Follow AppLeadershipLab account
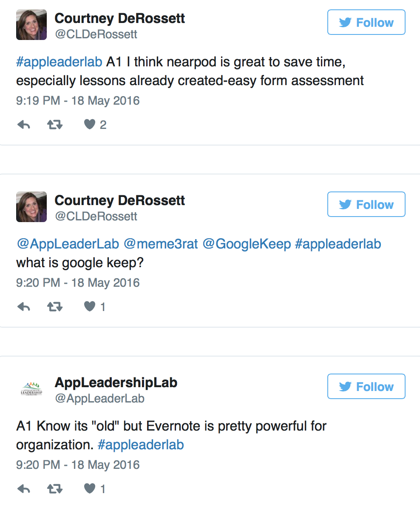This screenshot has height=508, width=420. point(366,386)
